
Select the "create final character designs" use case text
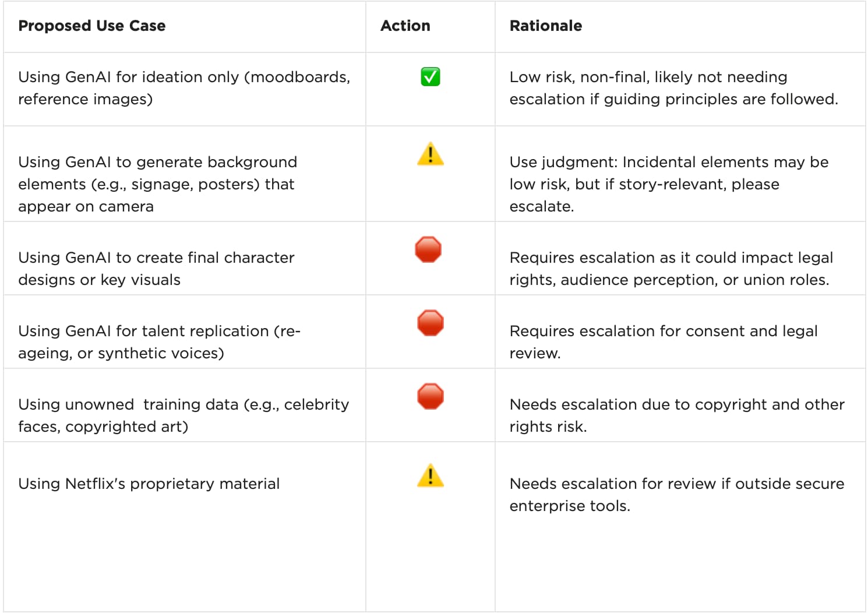(x=156, y=269)
